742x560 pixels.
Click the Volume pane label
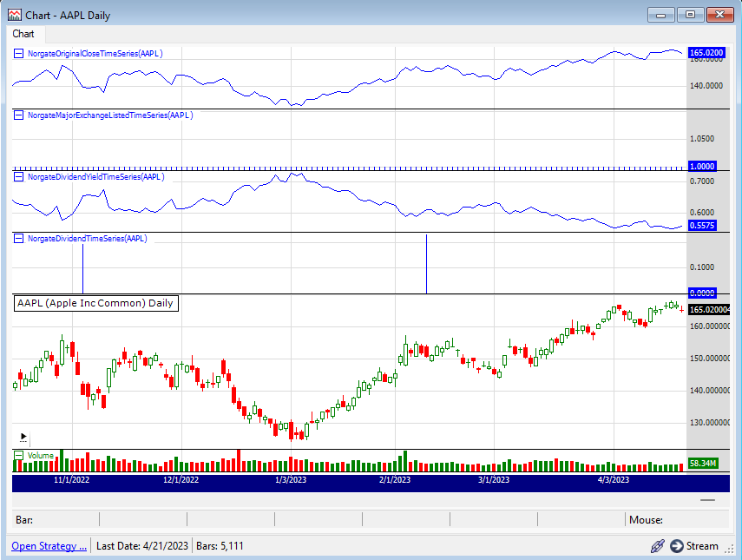(x=41, y=456)
